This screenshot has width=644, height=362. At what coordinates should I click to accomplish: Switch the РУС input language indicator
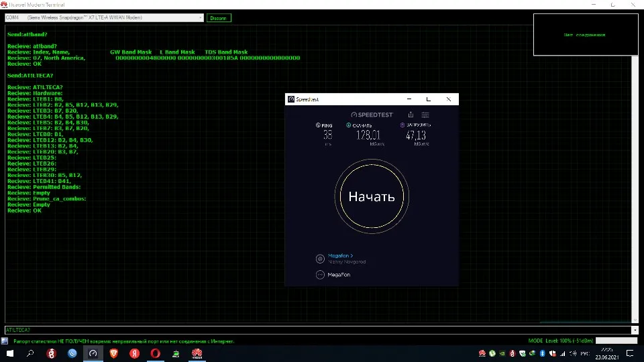coord(585,353)
